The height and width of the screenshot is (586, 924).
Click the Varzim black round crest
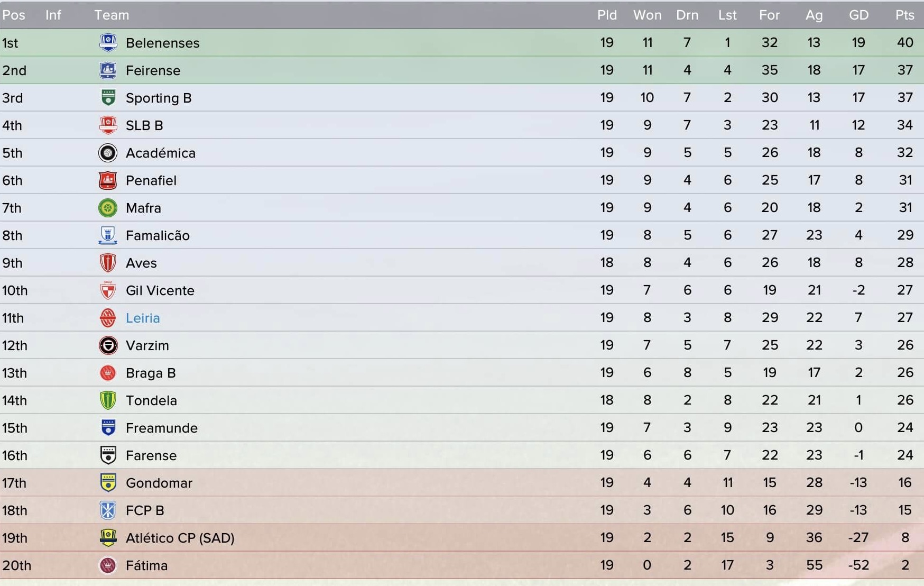pyautogui.click(x=108, y=345)
